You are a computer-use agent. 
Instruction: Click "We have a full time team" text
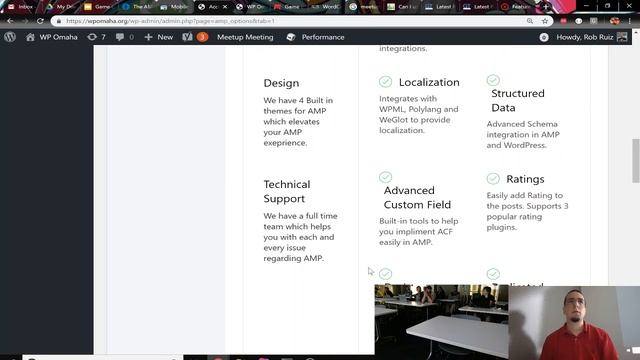click(300, 237)
